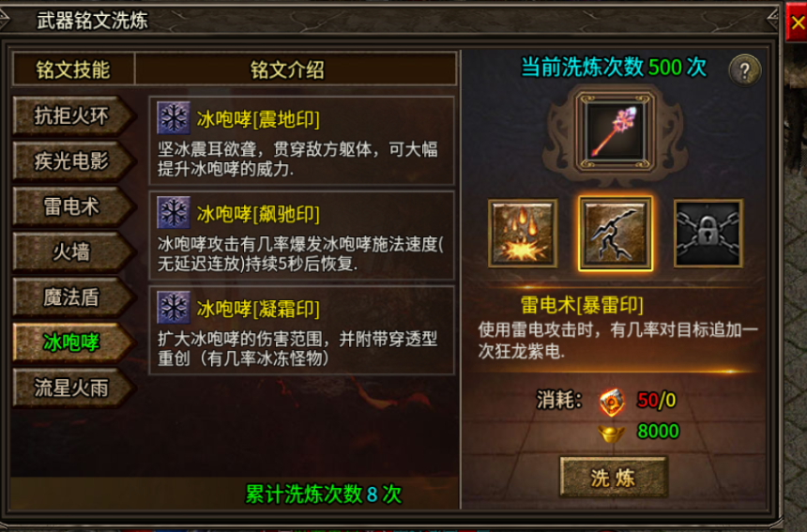Select the active 冰咆哮 skill tab
This screenshot has height=532, width=807.
pos(72,342)
